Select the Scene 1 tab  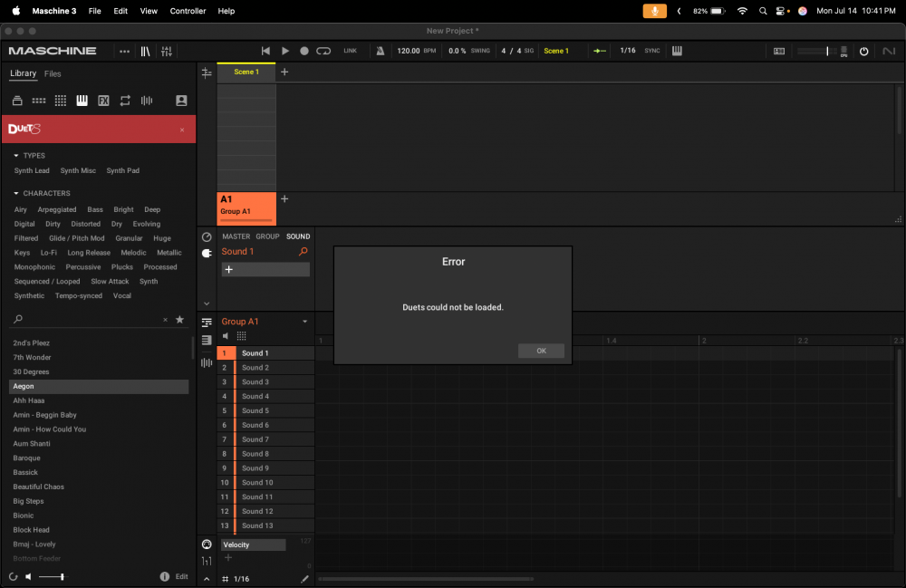[246, 72]
